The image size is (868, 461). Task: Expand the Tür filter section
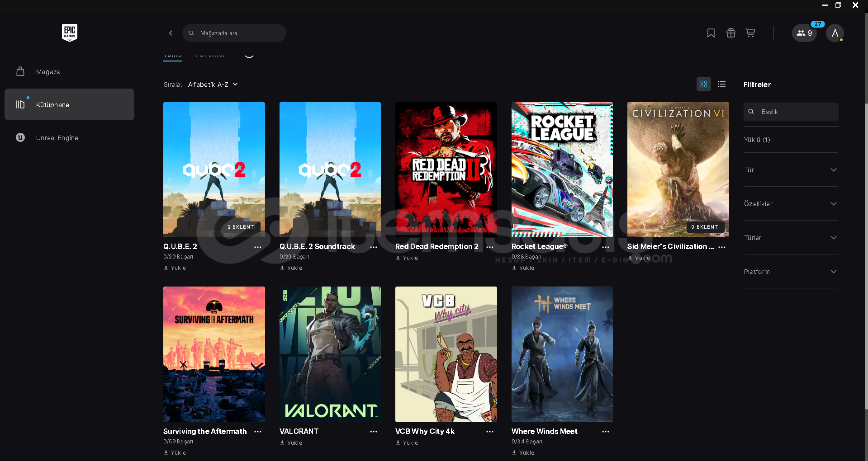tap(791, 170)
